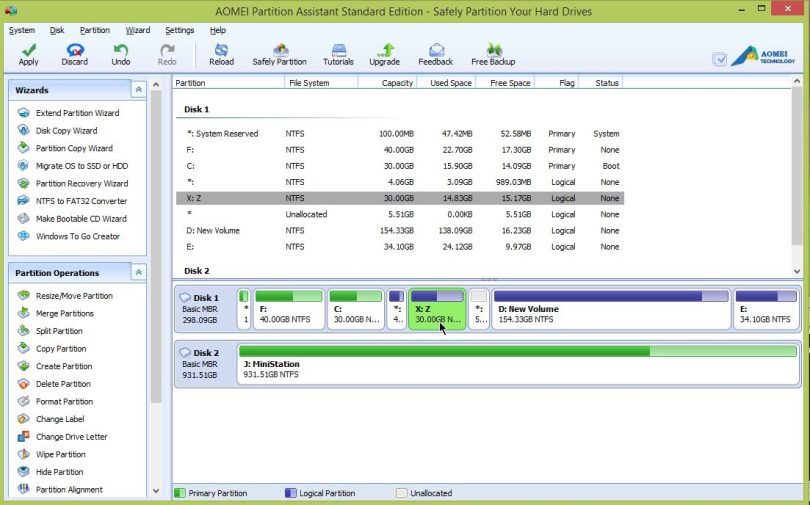Open the Wizard menu
The width and height of the screenshot is (810, 505).
pyautogui.click(x=138, y=30)
